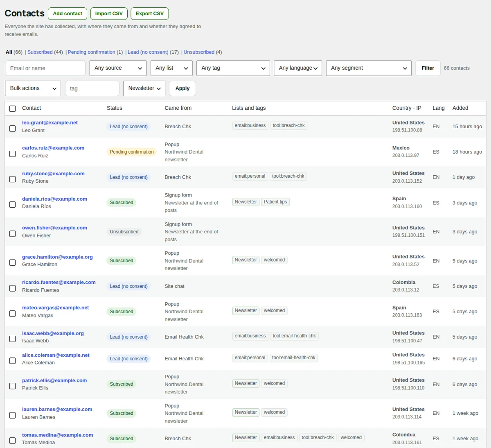Open the Any tag filter dropdown
The image size is (491, 448).
click(233, 68)
